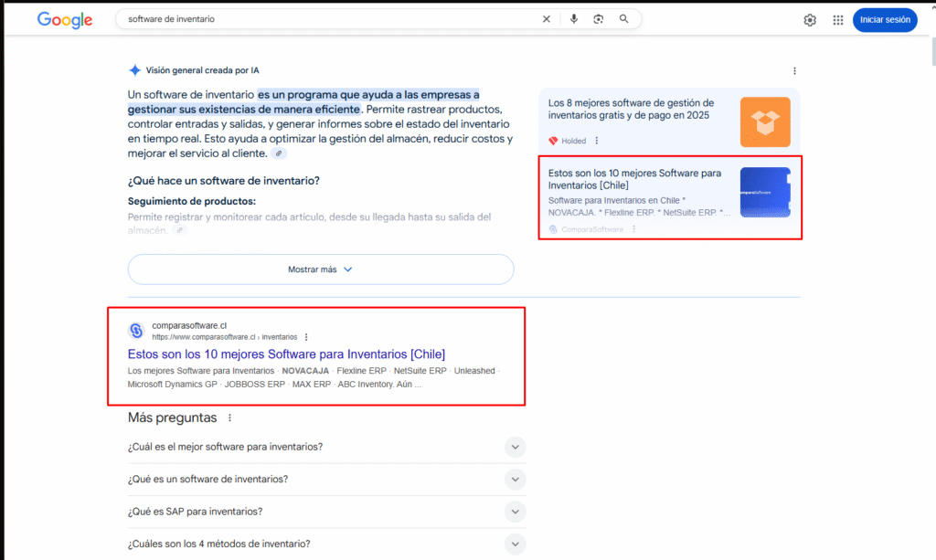Click 'Iniciar sesión' button
936x560 pixels.
(x=885, y=20)
